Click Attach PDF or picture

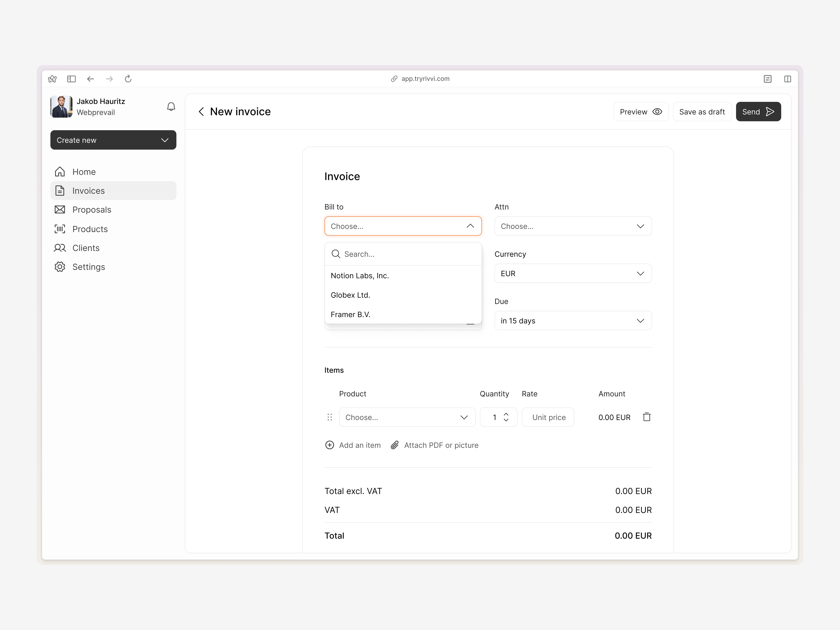[434, 445]
